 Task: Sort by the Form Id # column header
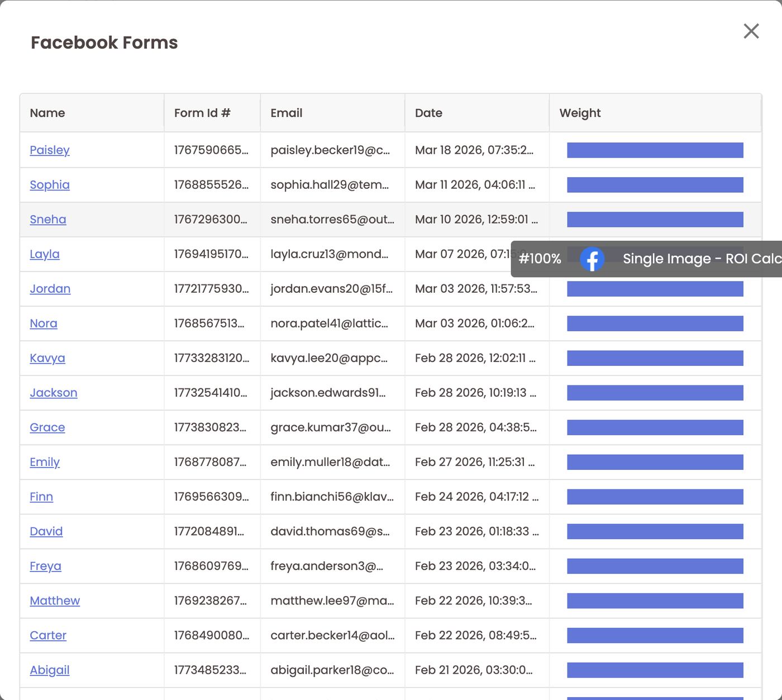click(202, 113)
